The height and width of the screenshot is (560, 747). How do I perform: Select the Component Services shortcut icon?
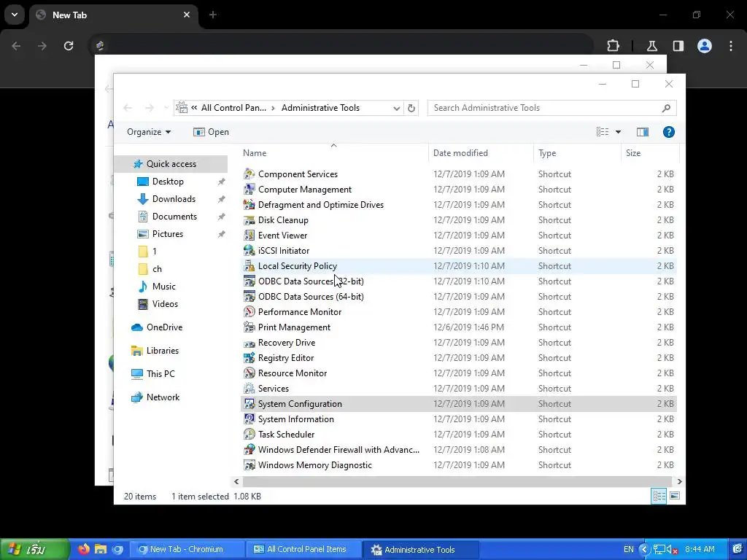point(249,174)
